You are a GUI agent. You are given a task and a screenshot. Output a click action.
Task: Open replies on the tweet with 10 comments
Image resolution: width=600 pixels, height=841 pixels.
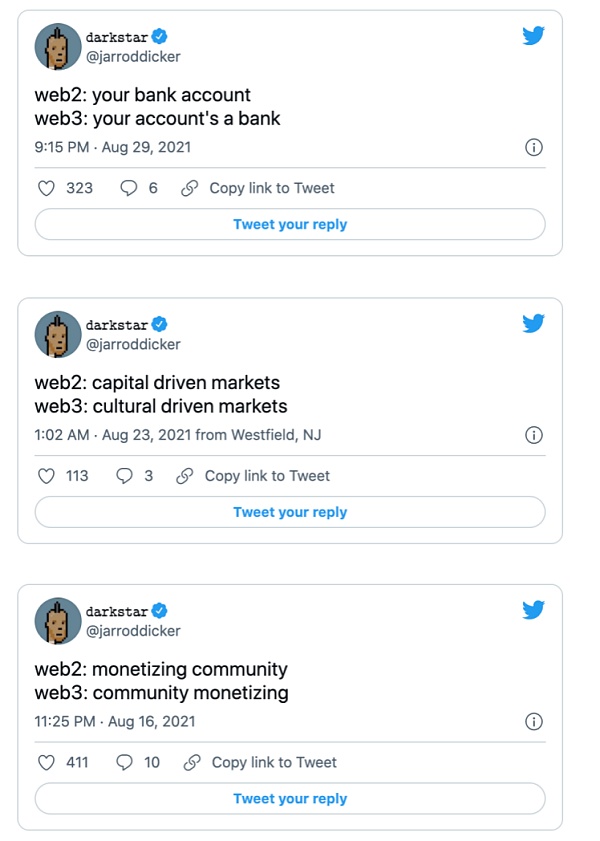[x=125, y=762]
